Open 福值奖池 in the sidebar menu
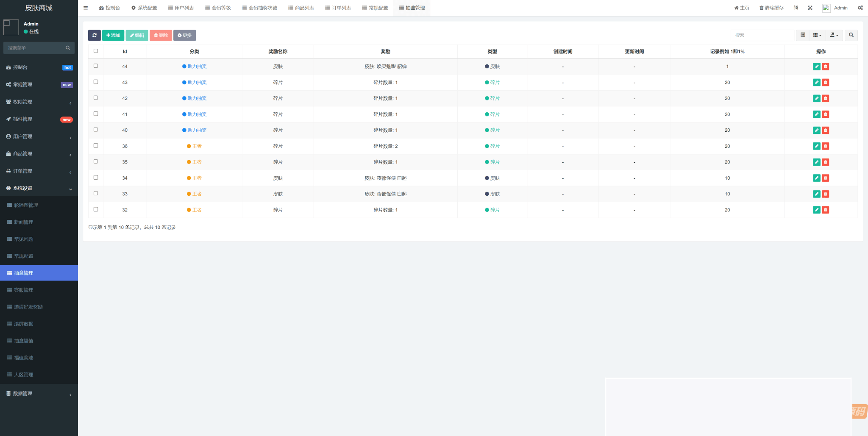 click(24, 358)
